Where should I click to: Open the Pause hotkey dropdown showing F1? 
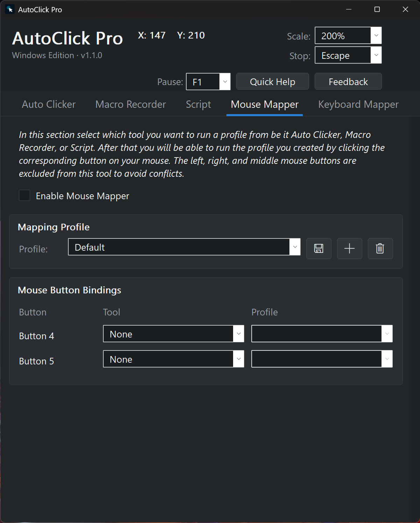coord(208,82)
